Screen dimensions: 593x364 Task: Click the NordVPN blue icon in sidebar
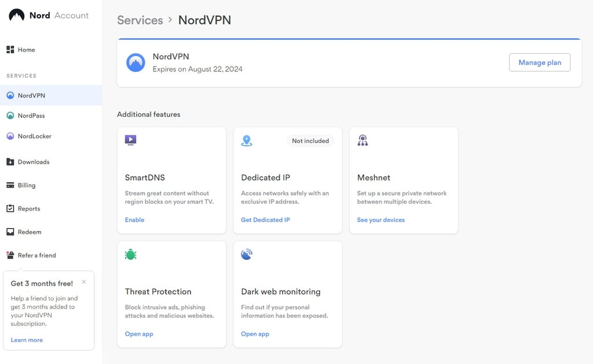click(x=10, y=95)
